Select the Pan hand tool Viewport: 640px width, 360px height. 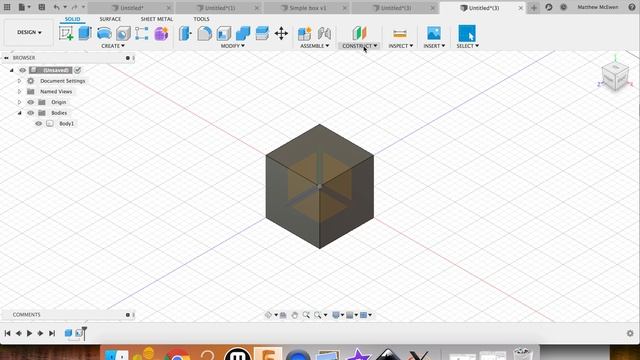[294, 315]
